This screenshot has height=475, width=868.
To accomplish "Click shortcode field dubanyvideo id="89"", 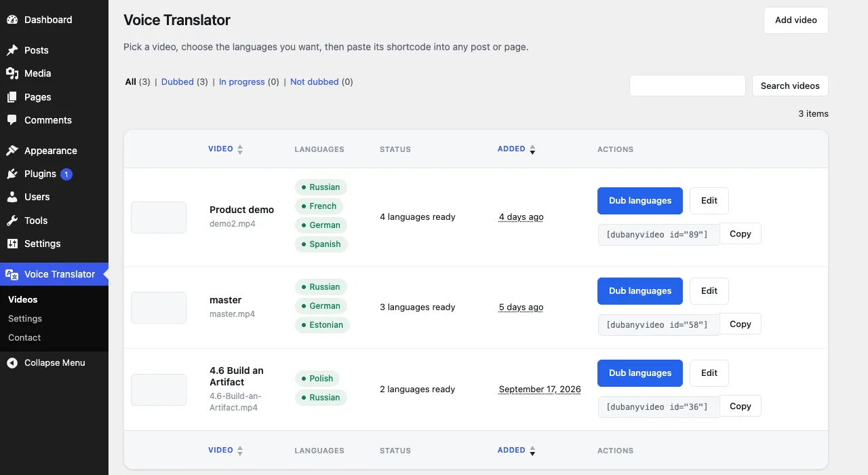I will pos(658,235).
